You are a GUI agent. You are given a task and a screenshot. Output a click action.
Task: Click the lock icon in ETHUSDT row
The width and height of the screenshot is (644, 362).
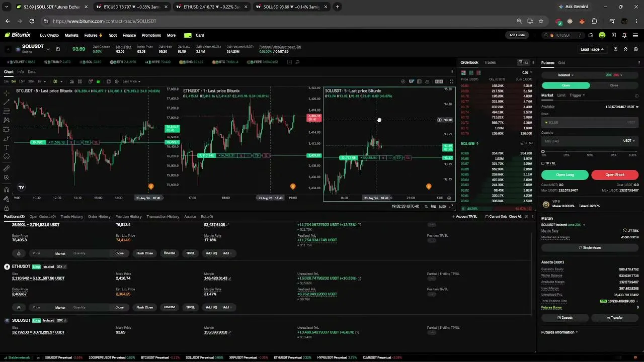coord(19,307)
